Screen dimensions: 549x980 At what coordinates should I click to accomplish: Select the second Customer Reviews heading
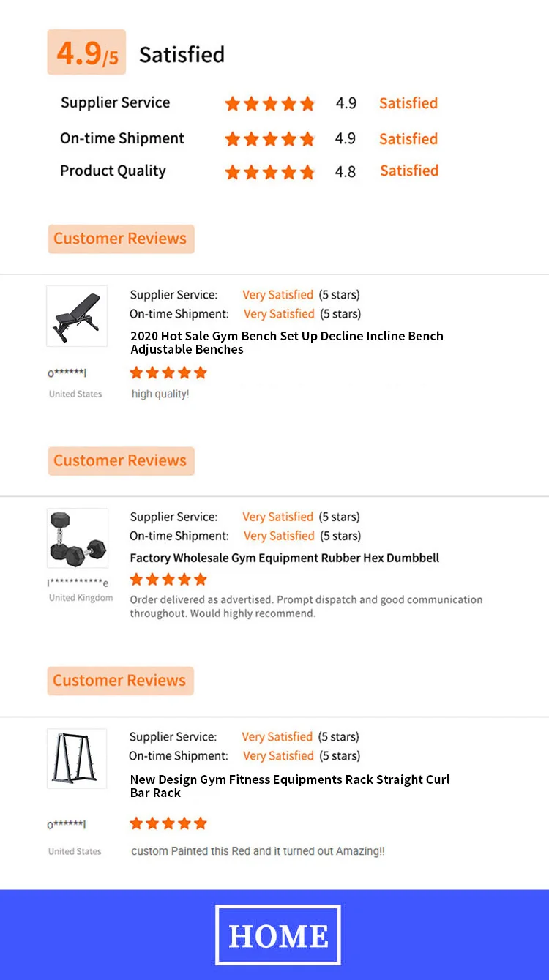click(x=121, y=461)
